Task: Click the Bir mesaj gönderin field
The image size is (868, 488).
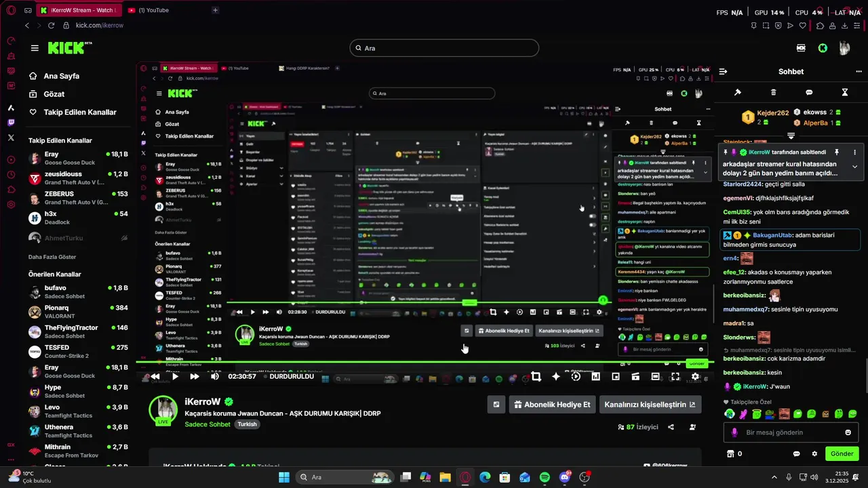Action: point(790,432)
